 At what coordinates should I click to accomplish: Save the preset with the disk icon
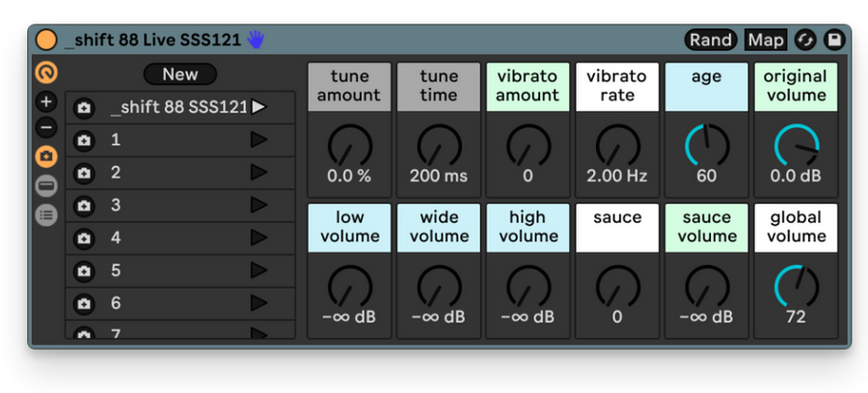pos(834,40)
